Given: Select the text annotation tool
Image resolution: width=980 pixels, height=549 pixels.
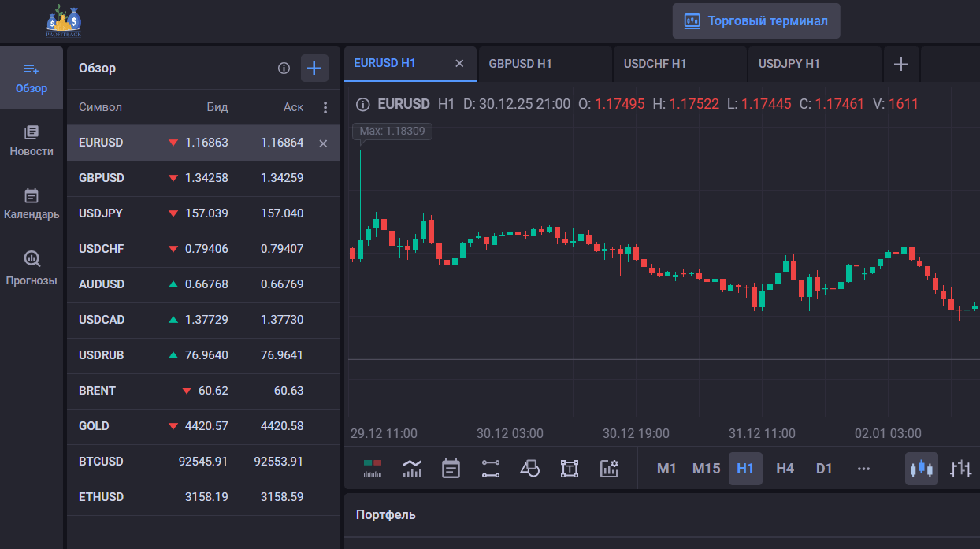Looking at the screenshot, I should pos(569,469).
